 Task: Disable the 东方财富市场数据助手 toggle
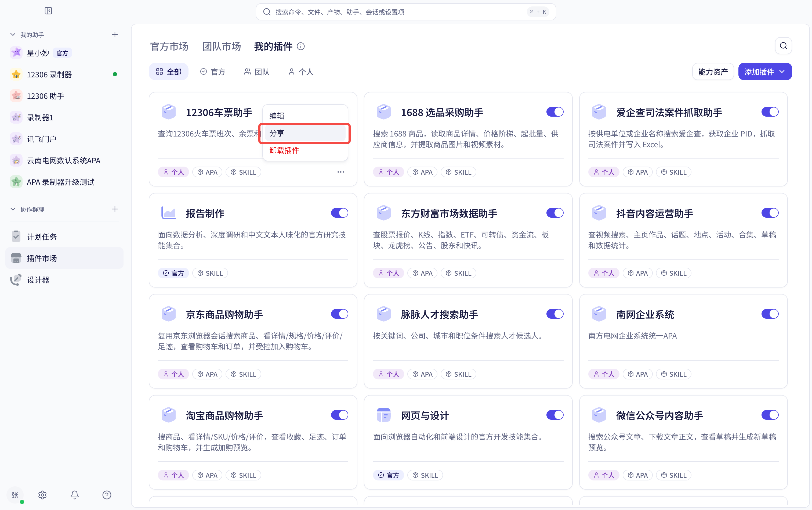point(555,213)
